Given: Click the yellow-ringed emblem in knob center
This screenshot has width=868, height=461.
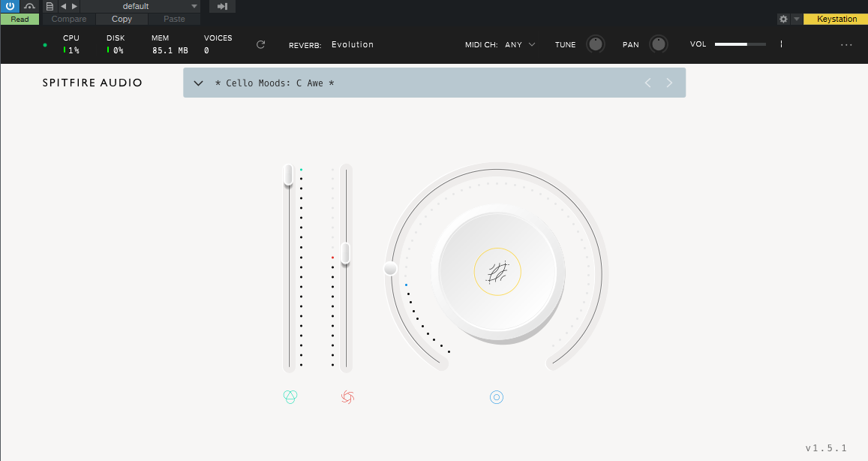Looking at the screenshot, I should tap(497, 272).
